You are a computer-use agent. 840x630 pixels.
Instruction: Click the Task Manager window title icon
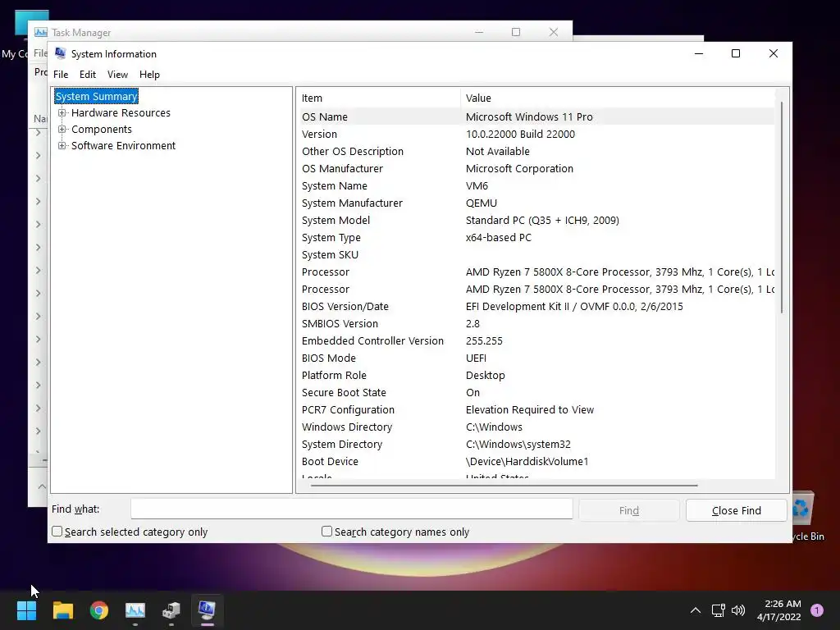(41, 32)
